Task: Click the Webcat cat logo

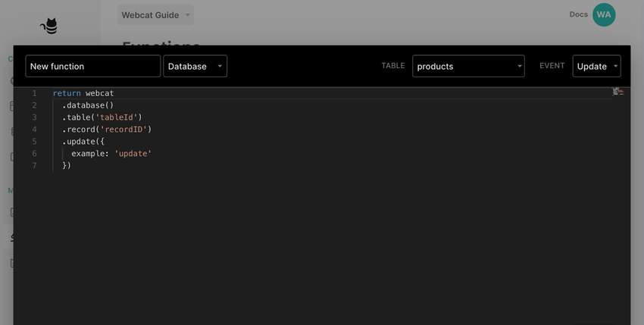Action: coord(49,27)
